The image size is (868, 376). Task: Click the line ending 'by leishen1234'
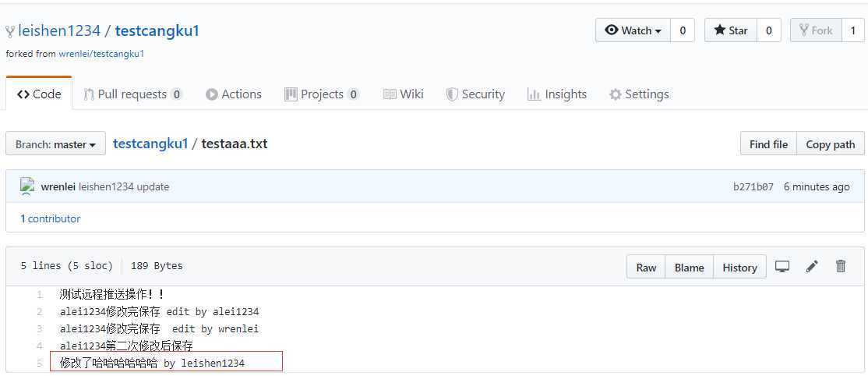[152, 364]
